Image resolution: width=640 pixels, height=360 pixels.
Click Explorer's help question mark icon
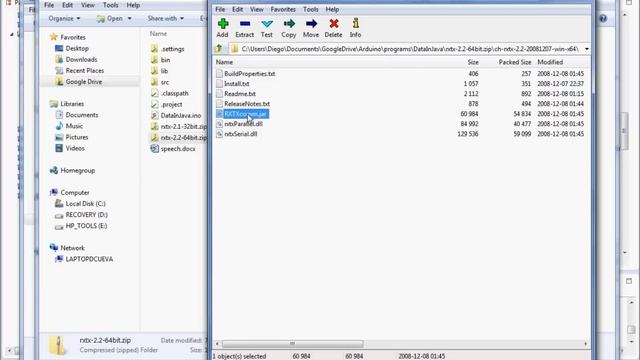pos(603,18)
